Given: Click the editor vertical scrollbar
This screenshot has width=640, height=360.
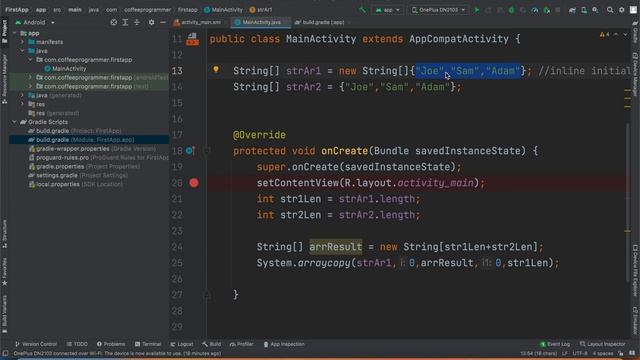Looking at the screenshot, I should [x=628, y=202].
